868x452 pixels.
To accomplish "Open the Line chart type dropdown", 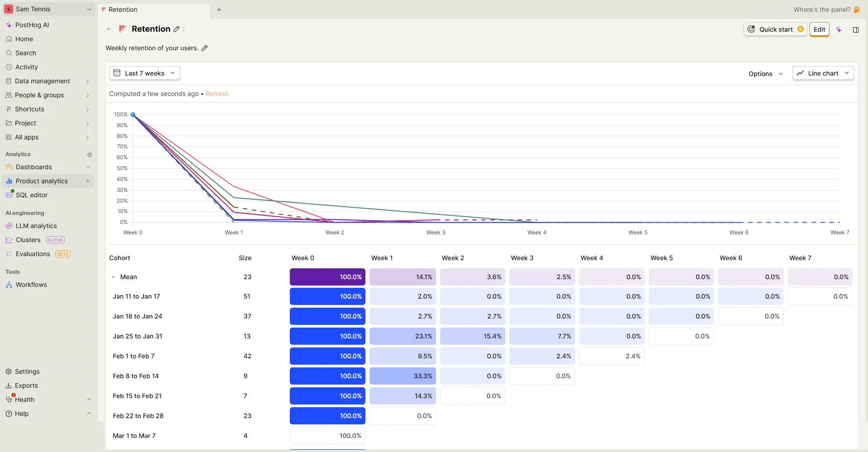I will 823,73.
